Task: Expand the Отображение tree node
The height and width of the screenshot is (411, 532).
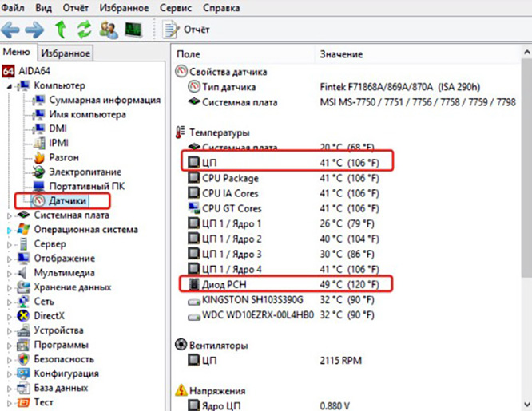Action: click(10, 259)
